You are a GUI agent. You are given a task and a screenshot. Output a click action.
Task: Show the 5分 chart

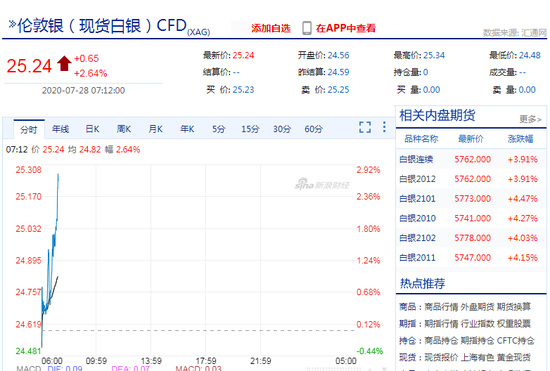(x=218, y=129)
